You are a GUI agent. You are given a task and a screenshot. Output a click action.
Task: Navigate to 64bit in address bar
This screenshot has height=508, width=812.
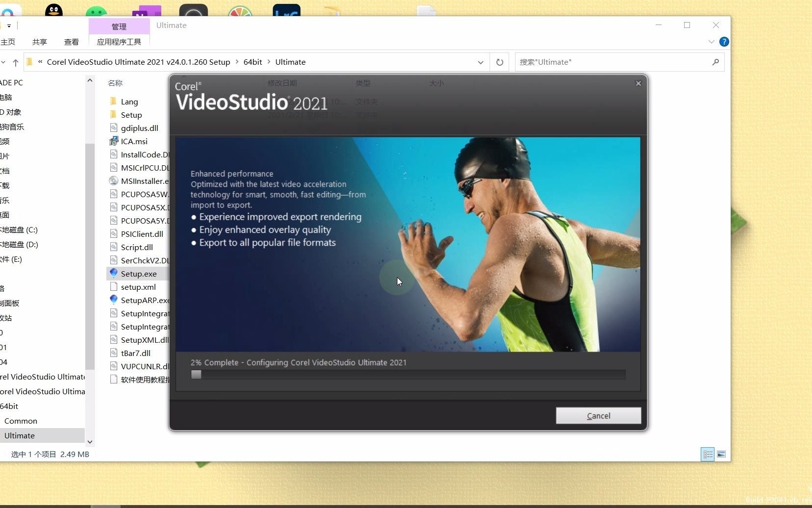pos(253,62)
